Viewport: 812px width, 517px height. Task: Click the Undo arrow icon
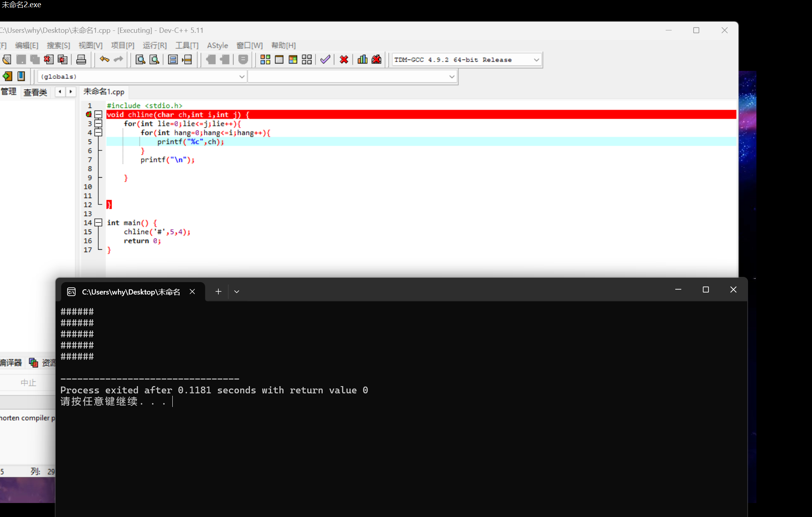pos(104,60)
